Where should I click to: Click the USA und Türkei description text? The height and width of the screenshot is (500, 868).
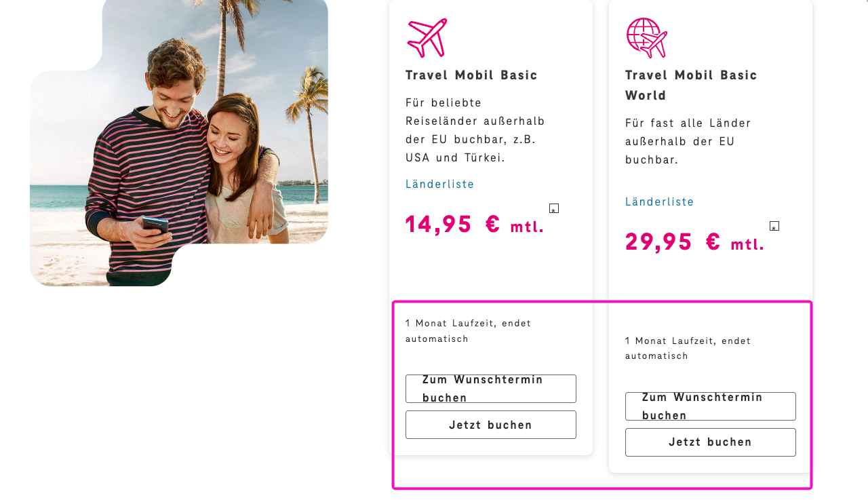pyautogui.click(x=475, y=130)
